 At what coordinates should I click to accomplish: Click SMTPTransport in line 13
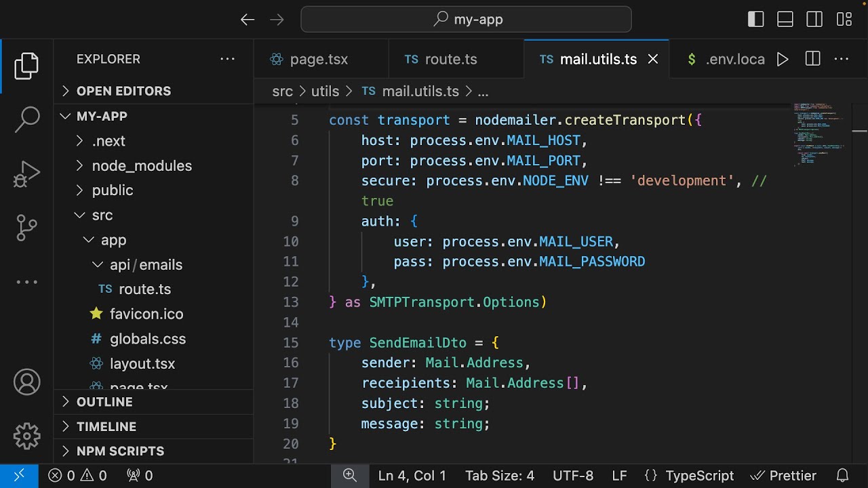pos(422,302)
